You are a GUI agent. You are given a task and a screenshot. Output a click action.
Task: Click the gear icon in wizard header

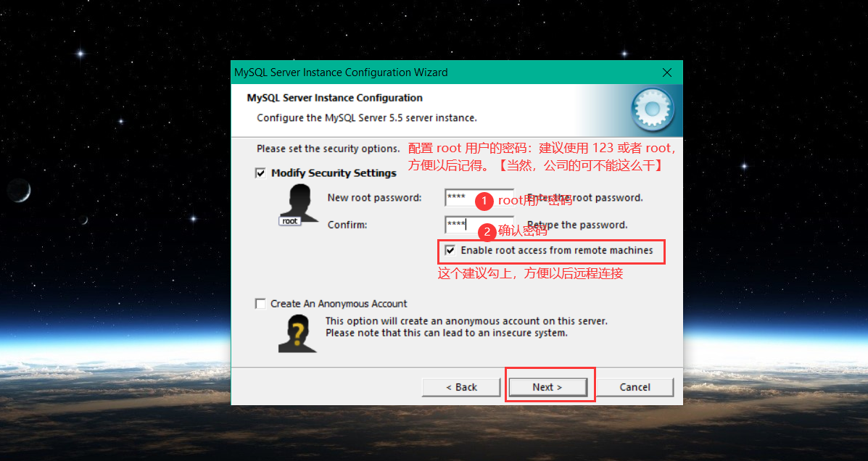(653, 109)
